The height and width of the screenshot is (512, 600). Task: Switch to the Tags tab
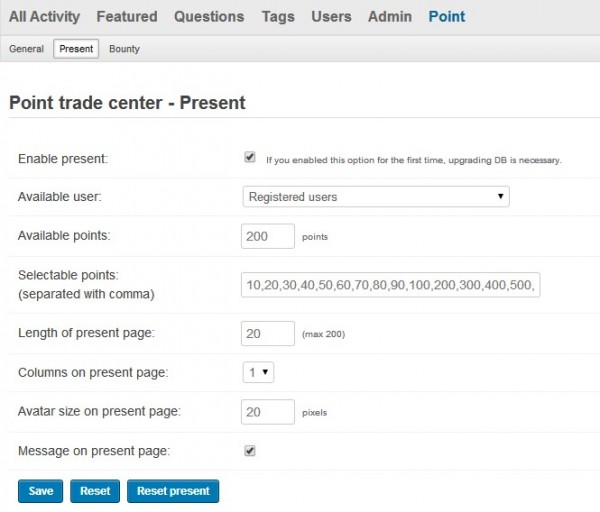pos(278,16)
